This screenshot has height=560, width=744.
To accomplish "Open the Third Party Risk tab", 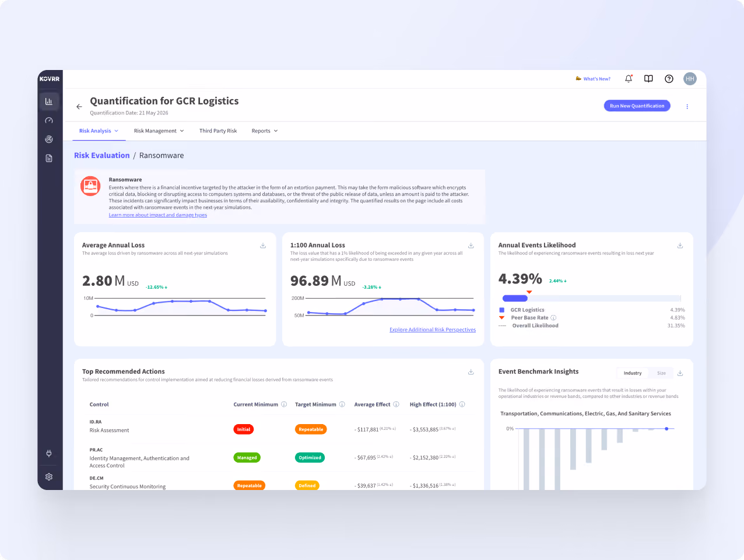I will click(x=218, y=131).
